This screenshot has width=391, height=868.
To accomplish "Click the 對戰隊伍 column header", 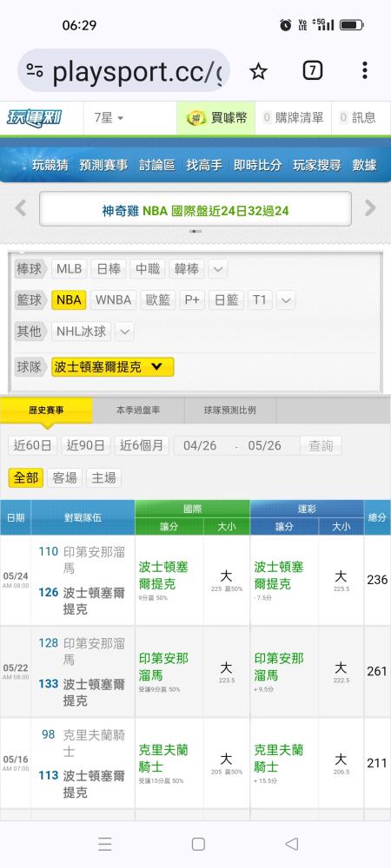I will [x=83, y=517].
